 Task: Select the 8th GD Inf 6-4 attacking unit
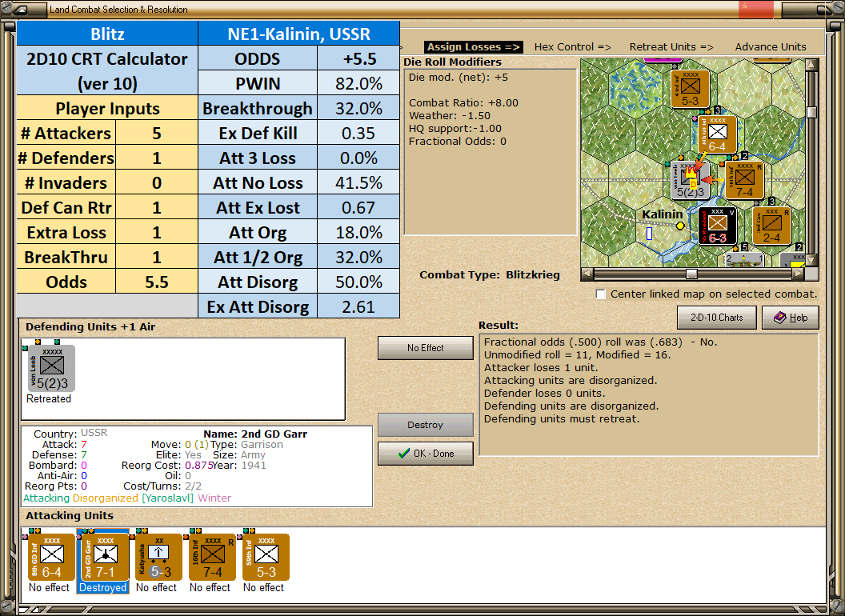click(x=51, y=557)
